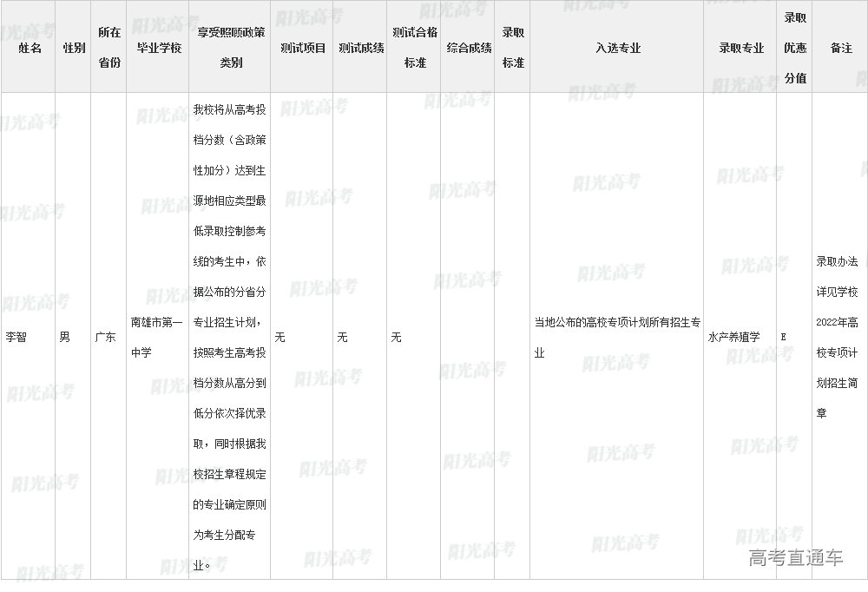The image size is (868, 592).
Task: Click the 所在省份 column header
Action: point(109,48)
